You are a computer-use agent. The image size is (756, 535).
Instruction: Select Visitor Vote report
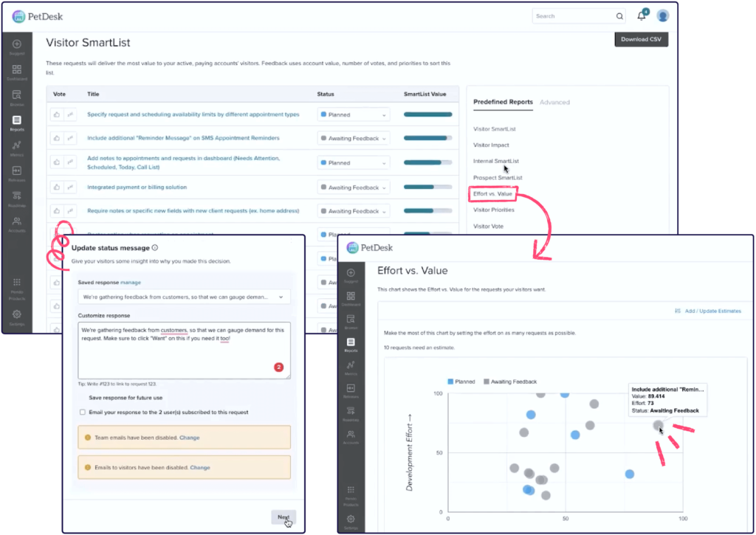488,227
